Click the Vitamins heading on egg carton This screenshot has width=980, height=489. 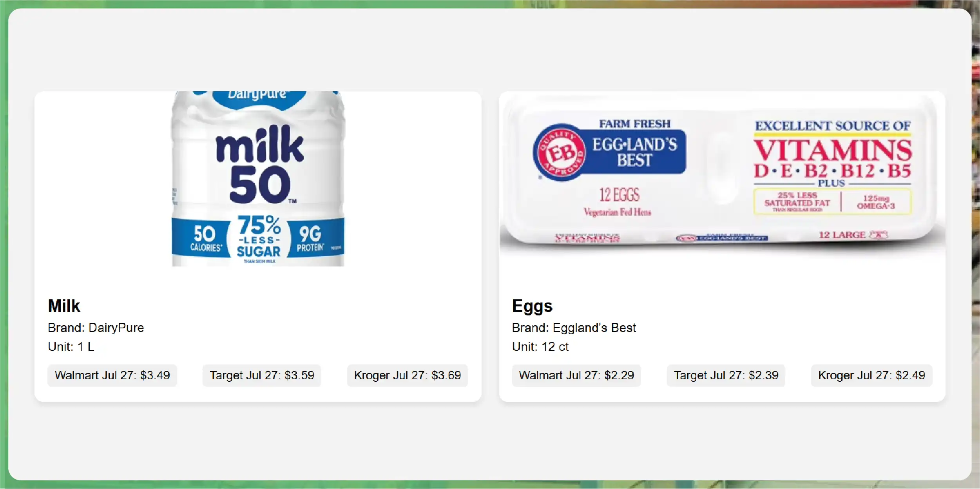click(x=833, y=151)
